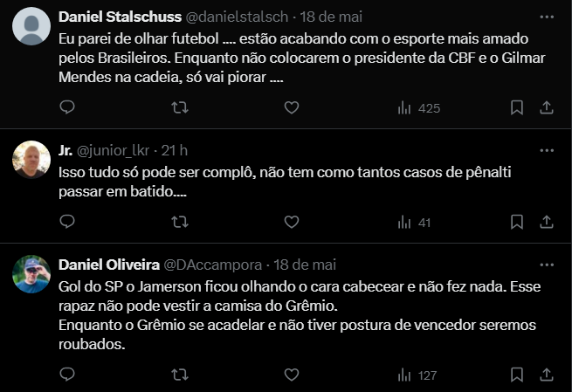
Task: Reply to Daniel Stalschuss's tweet
Action: [67, 107]
